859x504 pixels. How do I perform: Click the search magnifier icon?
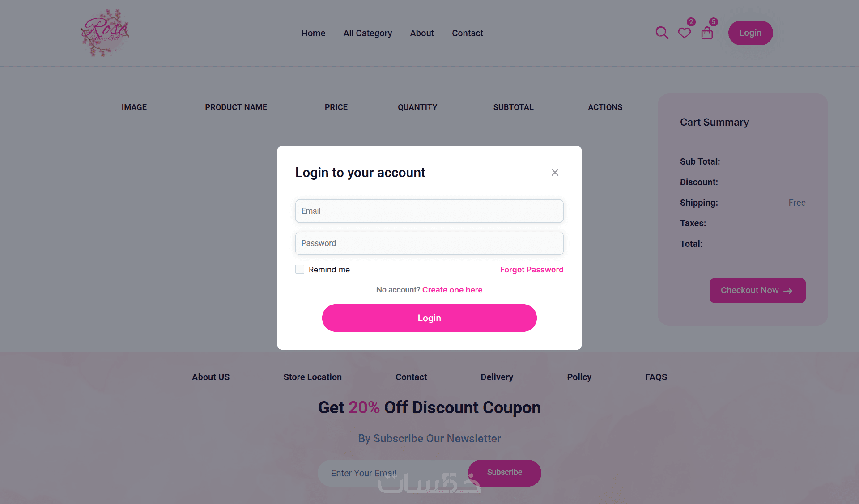662,33
